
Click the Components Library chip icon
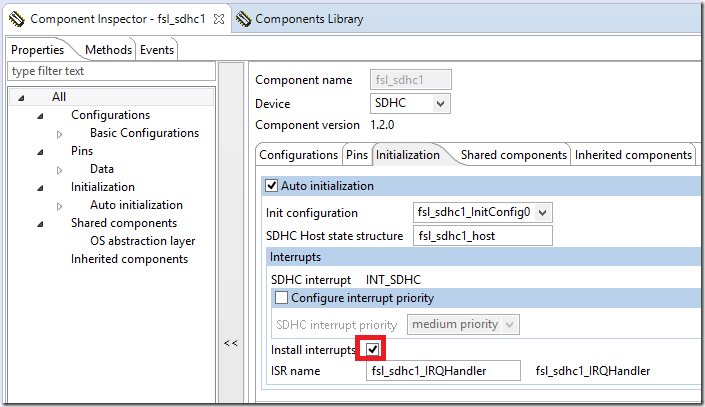[x=244, y=19]
